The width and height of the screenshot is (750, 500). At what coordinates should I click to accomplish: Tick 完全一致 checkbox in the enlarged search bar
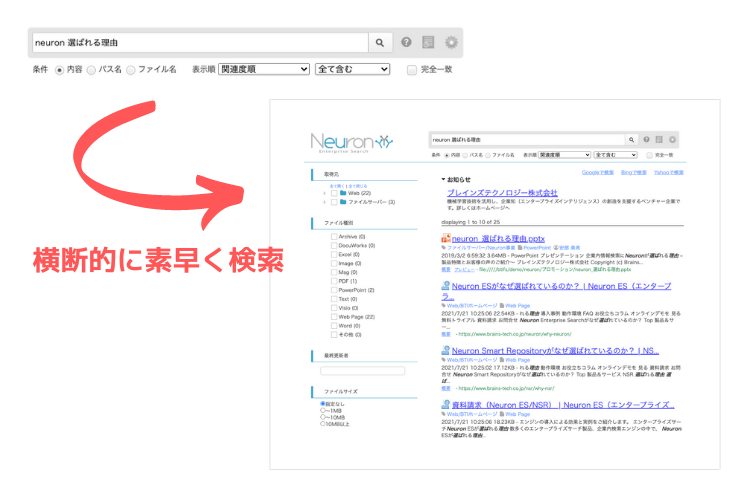pos(411,70)
